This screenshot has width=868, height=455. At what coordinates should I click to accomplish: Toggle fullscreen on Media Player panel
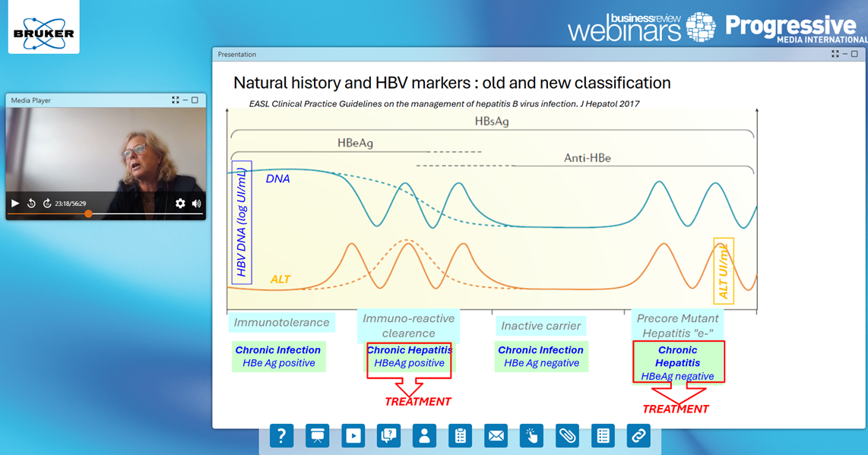(x=176, y=100)
